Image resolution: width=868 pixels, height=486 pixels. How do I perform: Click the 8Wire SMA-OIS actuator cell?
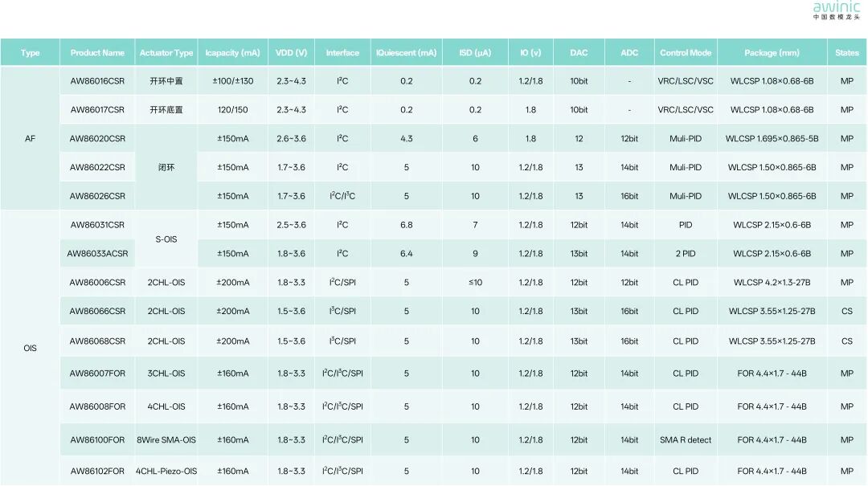tap(166, 440)
